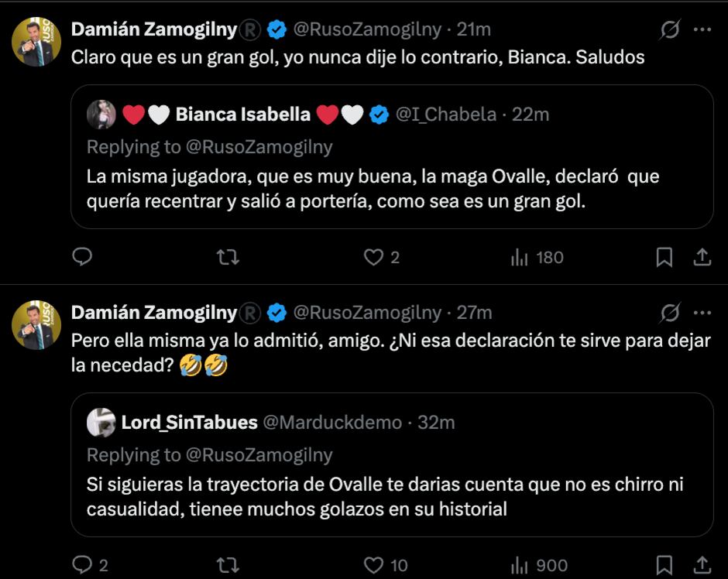Open more options menu on first tweet

coord(702,30)
